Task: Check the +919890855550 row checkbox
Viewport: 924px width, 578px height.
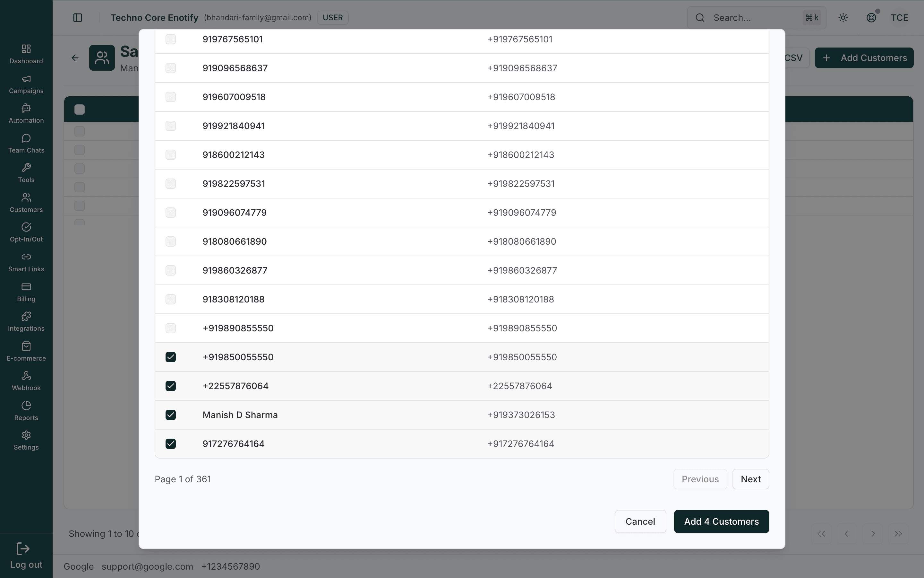Action: tap(171, 328)
